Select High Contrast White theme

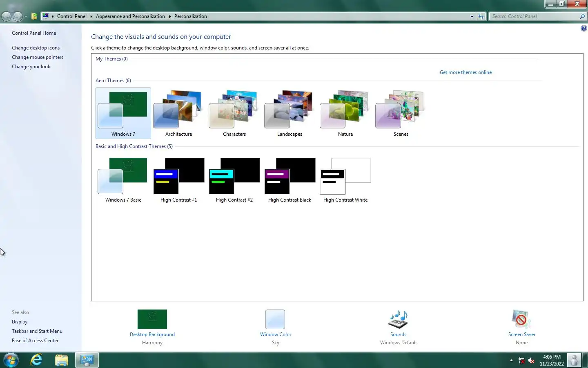(345, 180)
